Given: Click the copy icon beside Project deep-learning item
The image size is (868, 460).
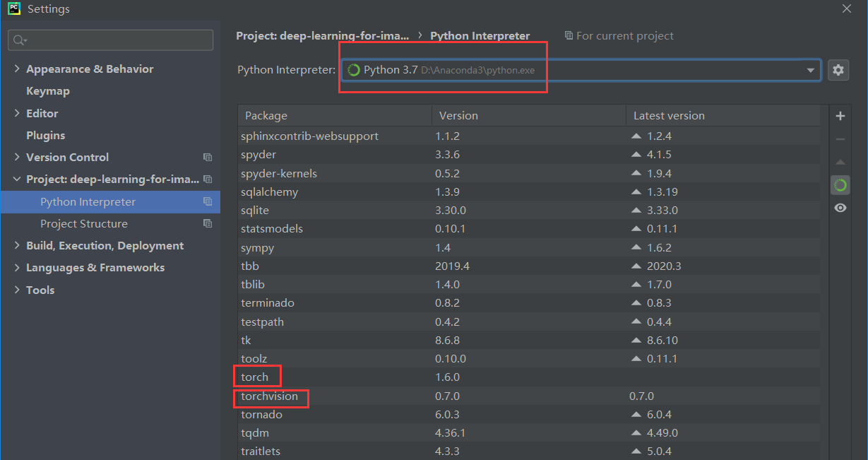Looking at the screenshot, I should [208, 179].
